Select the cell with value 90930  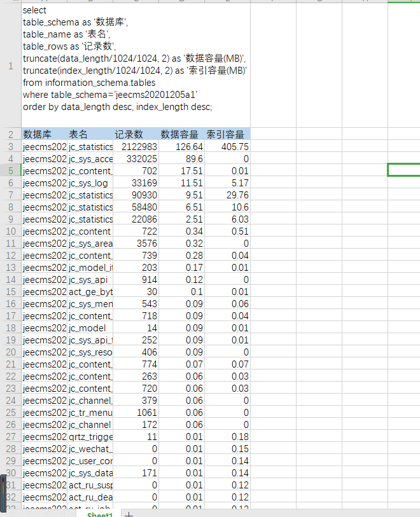click(136, 195)
